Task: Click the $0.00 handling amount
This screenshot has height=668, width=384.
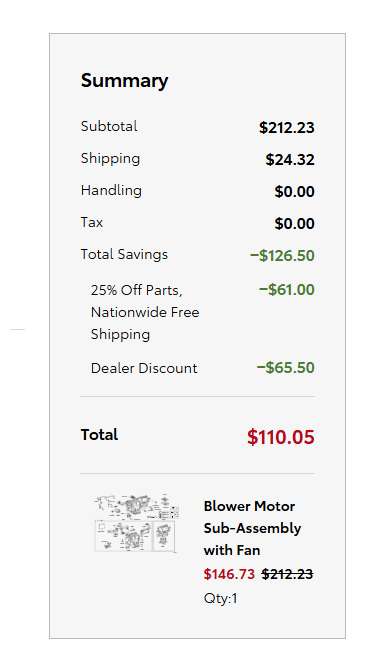Action: click(294, 192)
